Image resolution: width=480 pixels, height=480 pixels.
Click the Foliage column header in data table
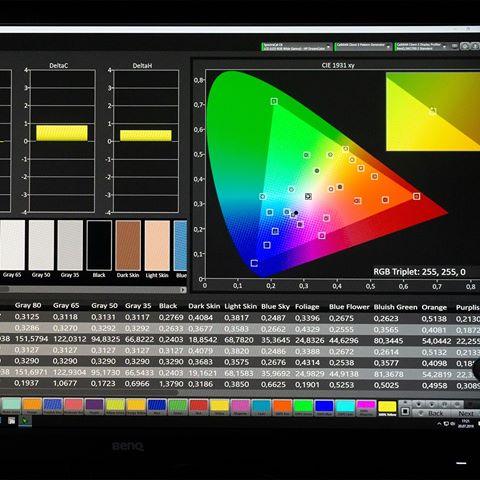pyautogui.click(x=307, y=306)
